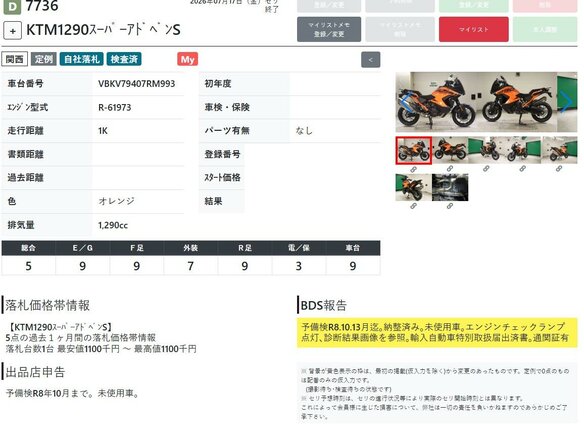The image size is (584, 438).
Task: Click the 外装 score value 7
Action: click(x=190, y=266)
